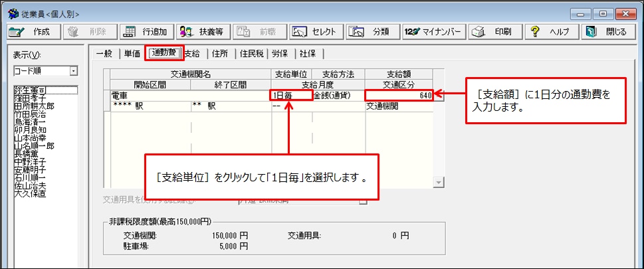Viewport: 644px width, 269px height.
Task: Click the 行追加 toolbar icon
Action: 130,32
